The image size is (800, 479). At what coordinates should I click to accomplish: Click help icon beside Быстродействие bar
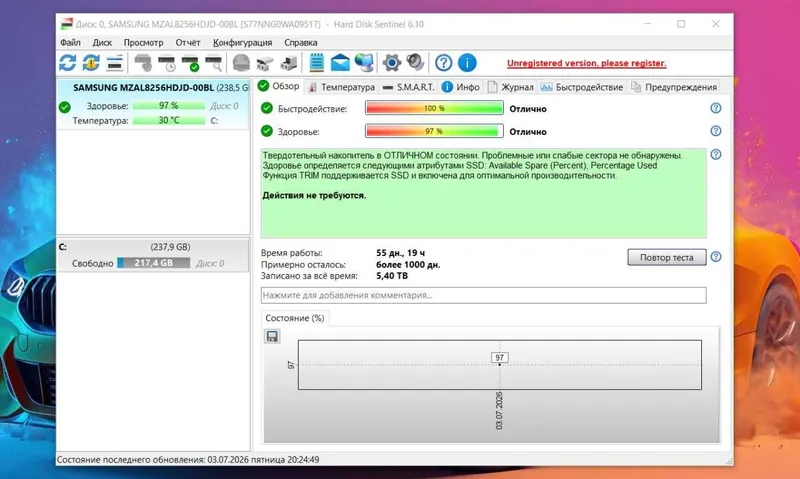click(716, 108)
